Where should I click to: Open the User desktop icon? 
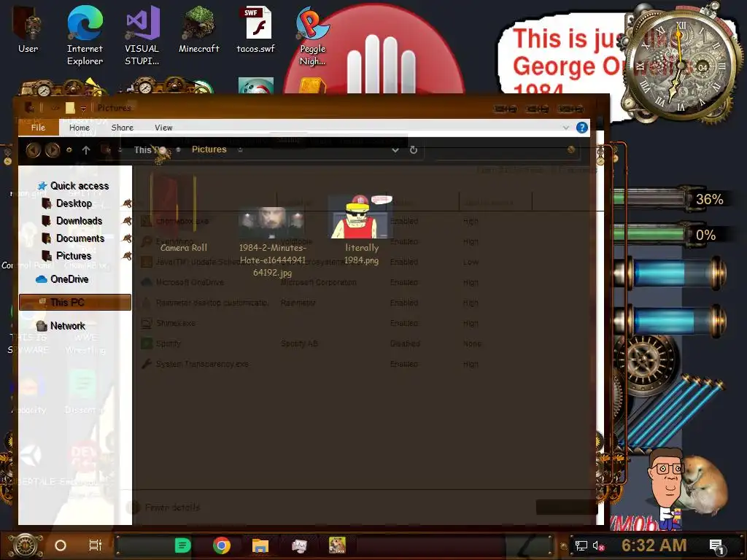pyautogui.click(x=28, y=29)
